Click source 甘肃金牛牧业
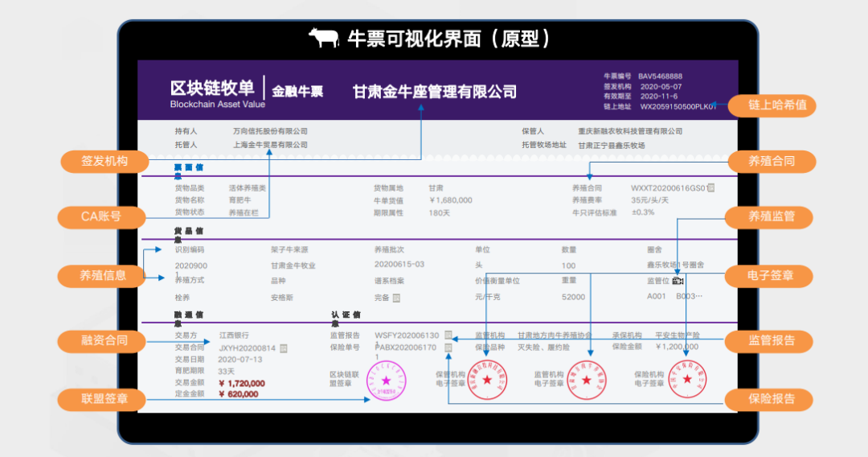The width and height of the screenshot is (868, 457). coord(293,266)
